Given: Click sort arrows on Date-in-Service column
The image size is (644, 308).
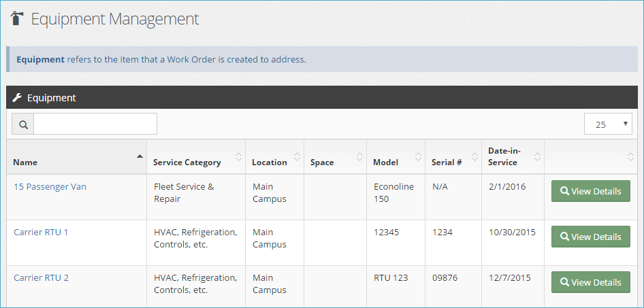Looking at the screenshot, I should (537, 157).
